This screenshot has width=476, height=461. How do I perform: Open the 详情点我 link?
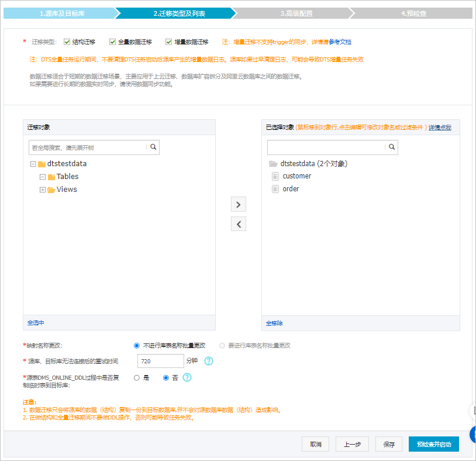point(440,128)
